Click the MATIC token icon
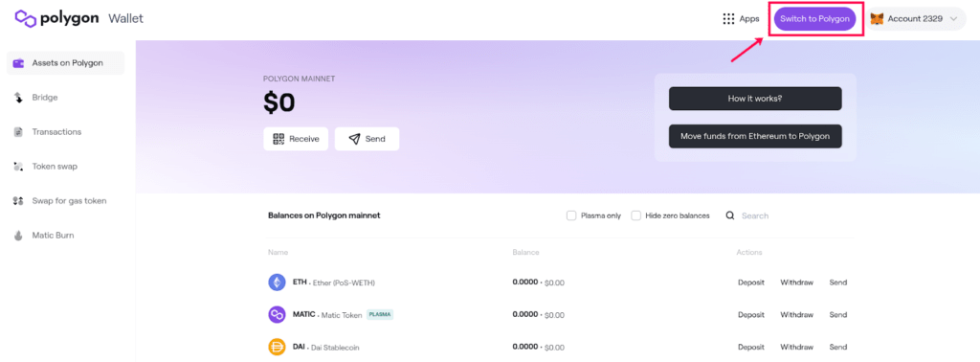The width and height of the screenshot is (980, 362). click(x=277, y=314)
